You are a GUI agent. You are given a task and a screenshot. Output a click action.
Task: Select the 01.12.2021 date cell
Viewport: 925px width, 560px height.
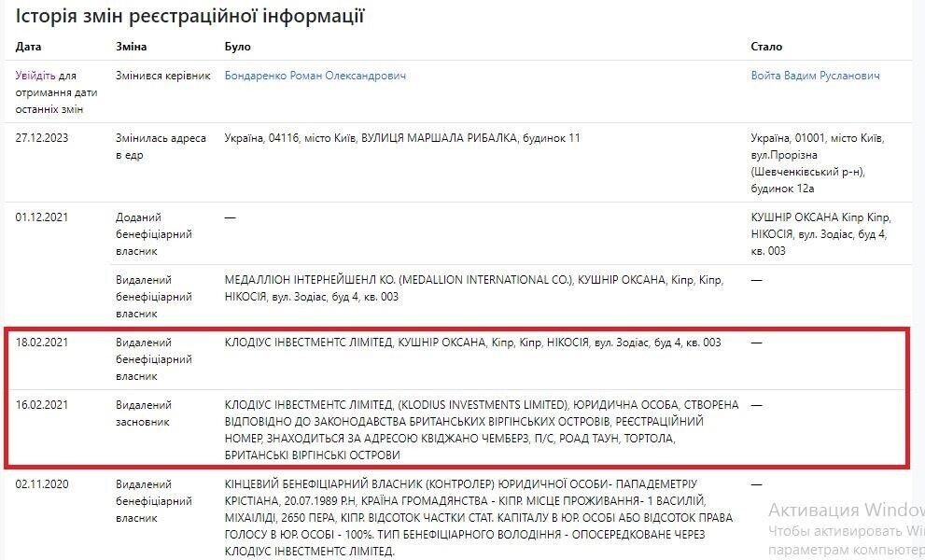[42, 217]
